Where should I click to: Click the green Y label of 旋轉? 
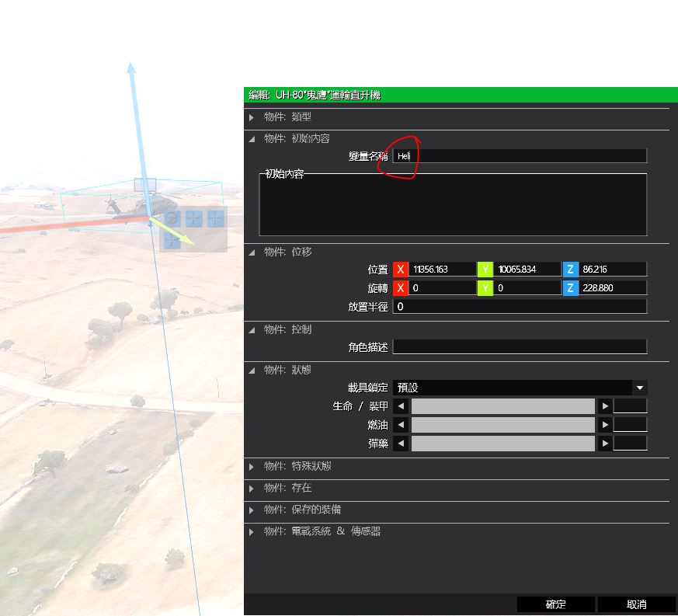(x=485, y=287)
